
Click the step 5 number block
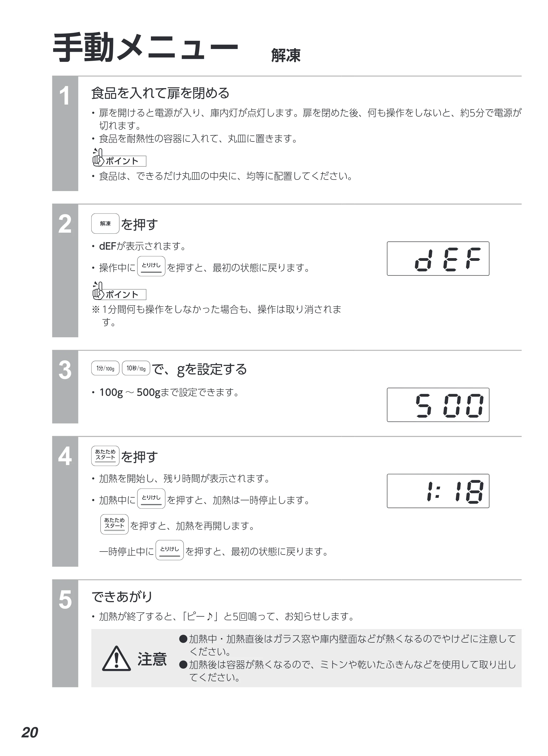(x=65, y=633)
